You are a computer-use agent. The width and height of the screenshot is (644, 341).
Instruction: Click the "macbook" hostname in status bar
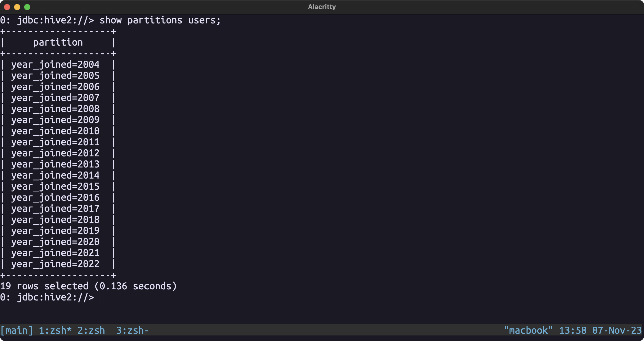click(x=528, y=330)
